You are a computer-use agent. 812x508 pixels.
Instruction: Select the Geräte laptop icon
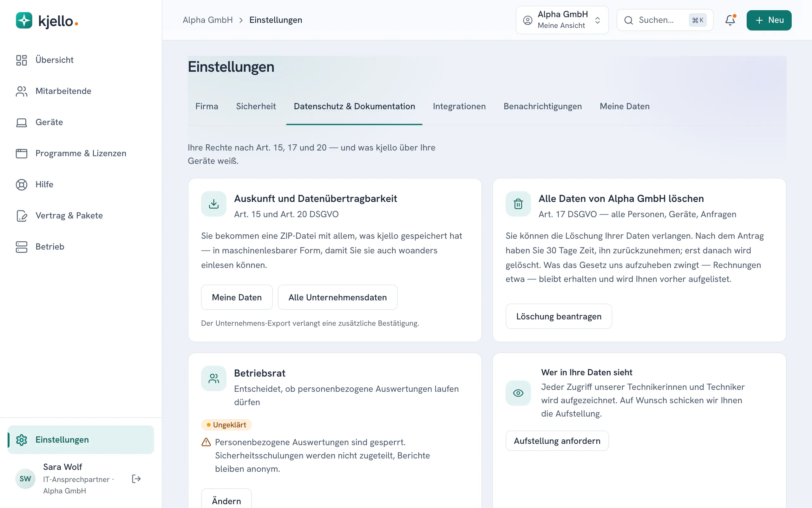click(x=22, y=122)
